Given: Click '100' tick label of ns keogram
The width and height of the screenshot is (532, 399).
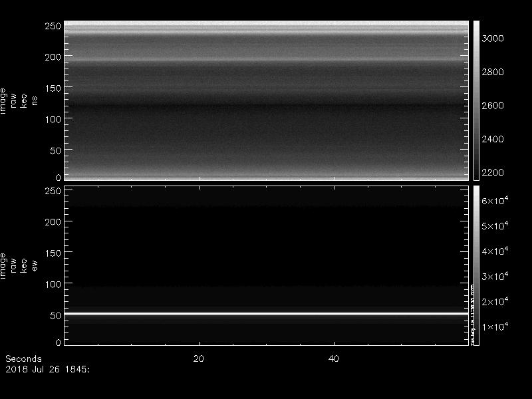Looking at the screenshot, I should coord(53,120).
